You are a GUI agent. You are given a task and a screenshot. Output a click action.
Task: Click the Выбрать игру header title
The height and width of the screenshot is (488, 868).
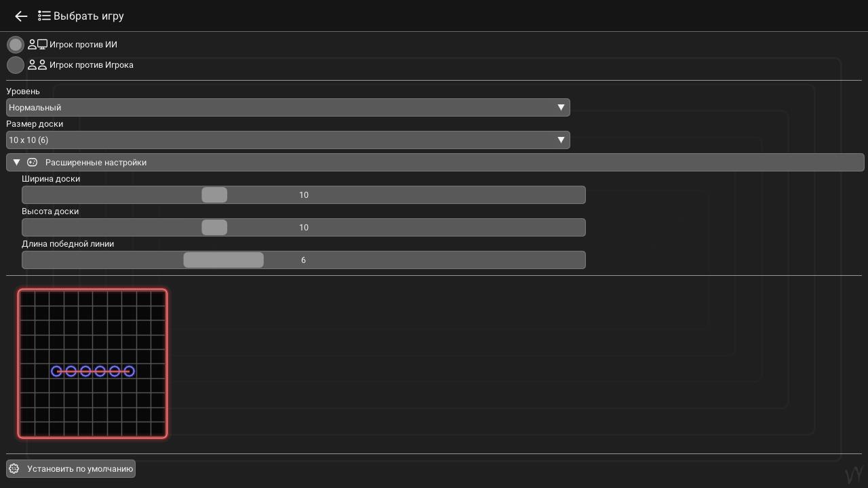pyautogui.click(x=88, y=16)
